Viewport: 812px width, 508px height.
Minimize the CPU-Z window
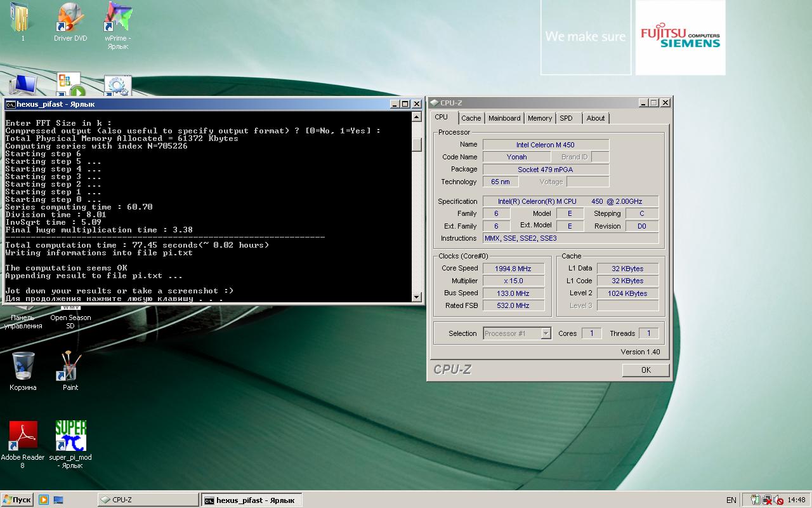point(643,103)
